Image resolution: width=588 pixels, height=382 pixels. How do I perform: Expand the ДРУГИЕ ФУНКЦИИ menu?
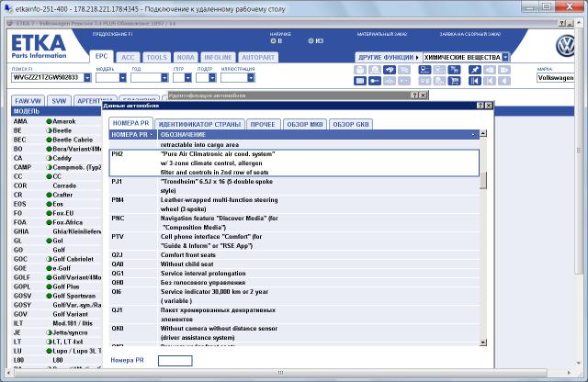coord(388,57)
